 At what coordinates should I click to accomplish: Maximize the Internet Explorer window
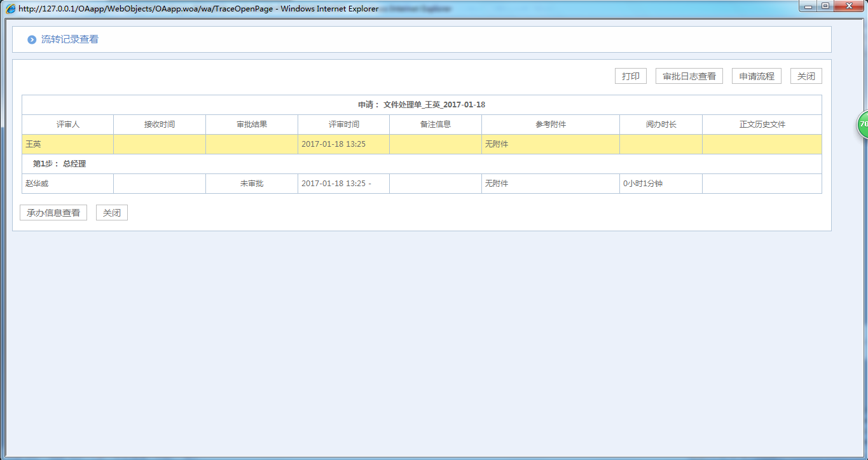point(825,6)
